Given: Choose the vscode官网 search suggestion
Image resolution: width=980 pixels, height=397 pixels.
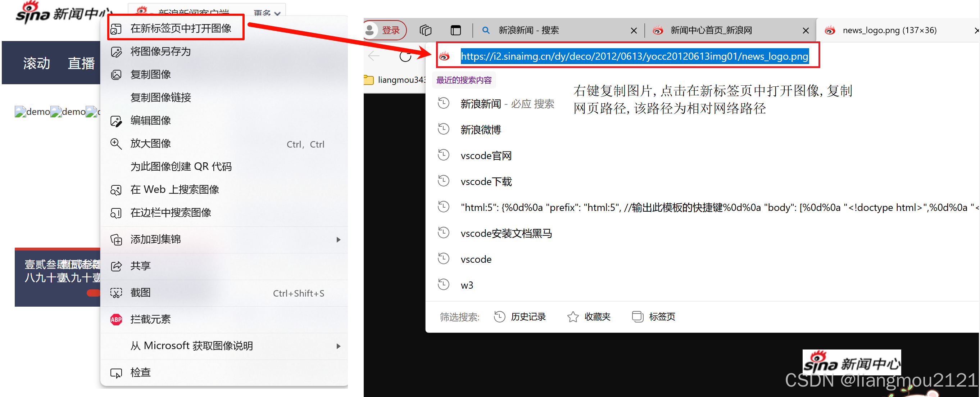Looking at the screenshot, I should pyautogui.click(x=486, y=156).
